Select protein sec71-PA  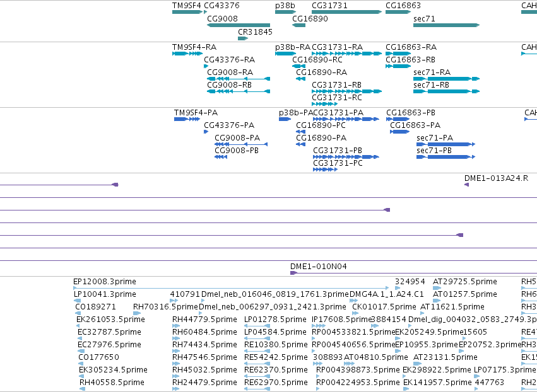pos(435,138)
